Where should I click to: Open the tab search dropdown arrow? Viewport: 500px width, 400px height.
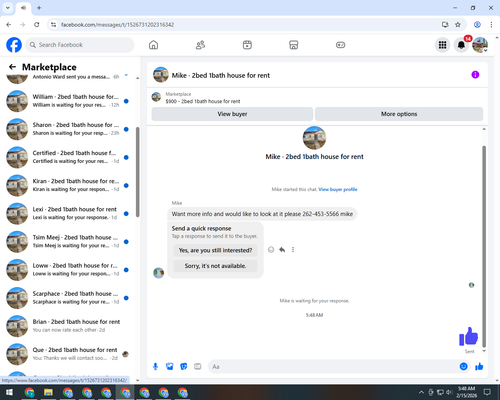tap(8, 8)
